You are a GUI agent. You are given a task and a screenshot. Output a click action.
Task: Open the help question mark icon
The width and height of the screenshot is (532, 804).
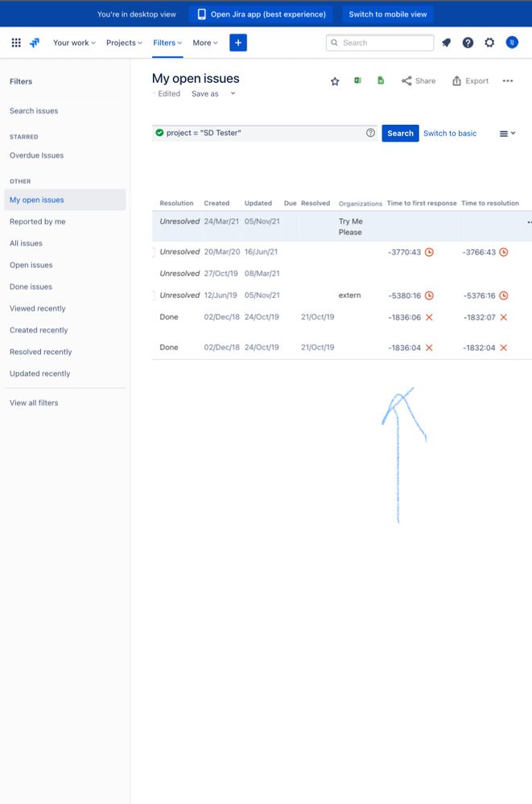[468, 43]
